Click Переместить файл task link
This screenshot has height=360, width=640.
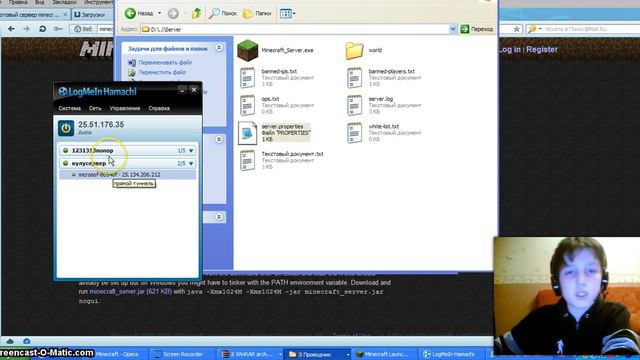(162, 72)
